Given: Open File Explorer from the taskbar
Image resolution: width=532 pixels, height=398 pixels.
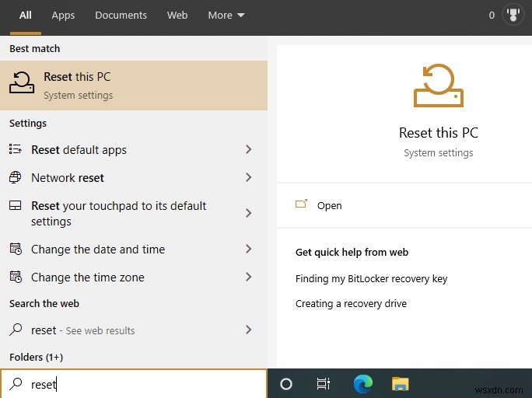Looking at the screenshot, I should click(401, 384).
